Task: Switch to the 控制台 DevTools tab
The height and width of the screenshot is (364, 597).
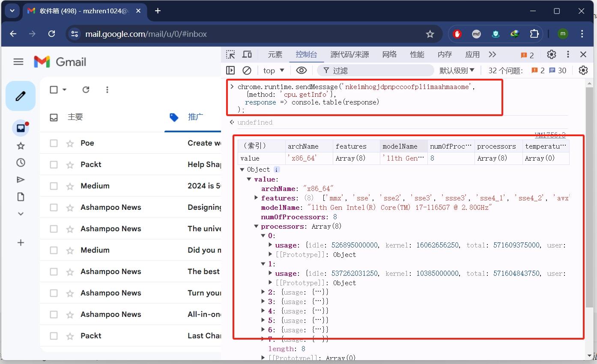Action: [x=306, y=54]
